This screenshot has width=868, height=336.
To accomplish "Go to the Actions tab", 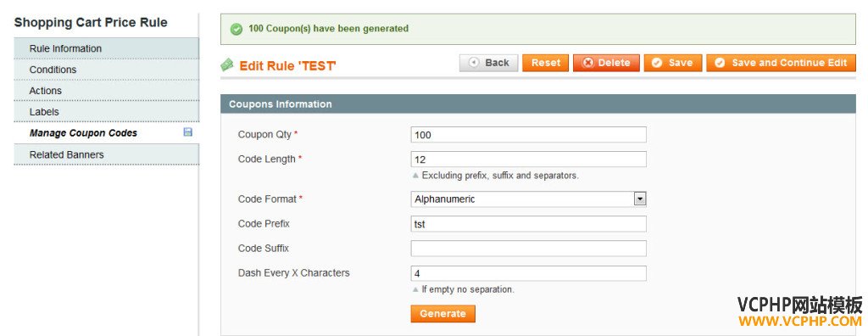I will [106, 91].
